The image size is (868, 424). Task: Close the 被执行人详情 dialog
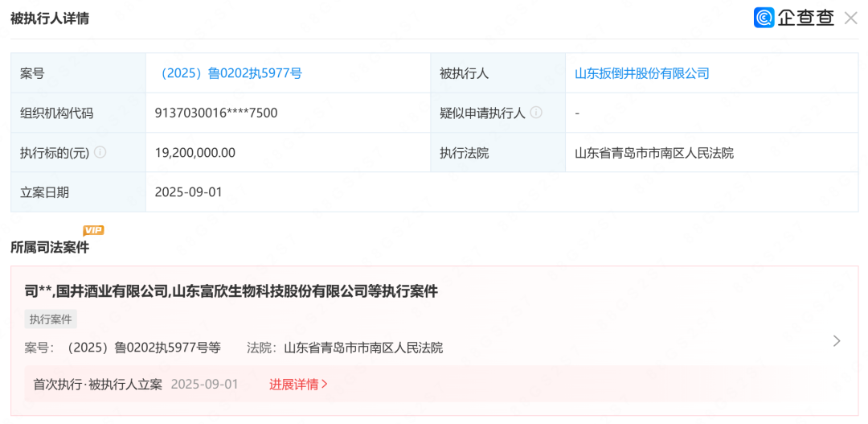(x=850, y=18)
